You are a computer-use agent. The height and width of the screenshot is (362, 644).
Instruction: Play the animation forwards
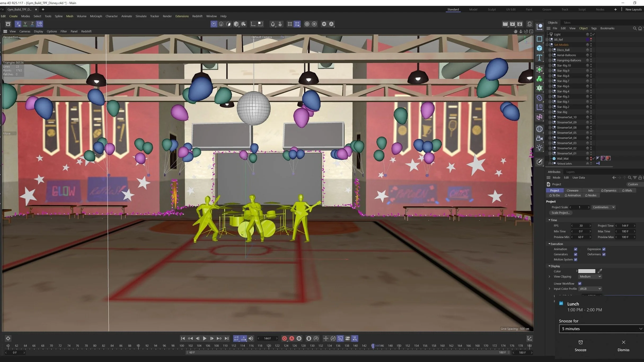(205, 338)
